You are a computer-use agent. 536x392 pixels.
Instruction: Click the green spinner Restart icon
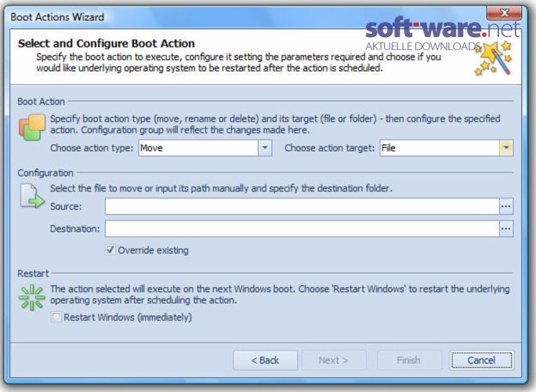tap(32, 297)
